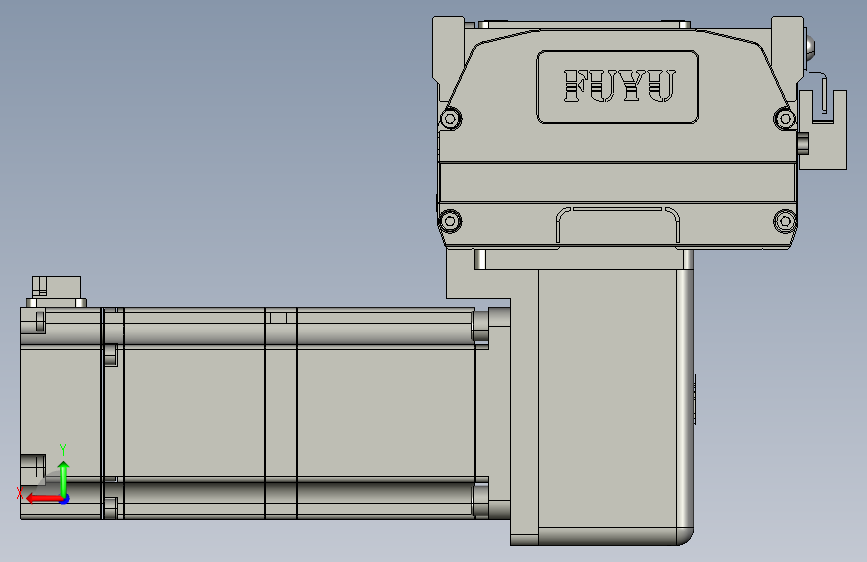This screenshot has width=867, height=562.
Task: Select the lower-right screw on the FUYU cover
Action: pyautogui.click(x=785, y=221)
